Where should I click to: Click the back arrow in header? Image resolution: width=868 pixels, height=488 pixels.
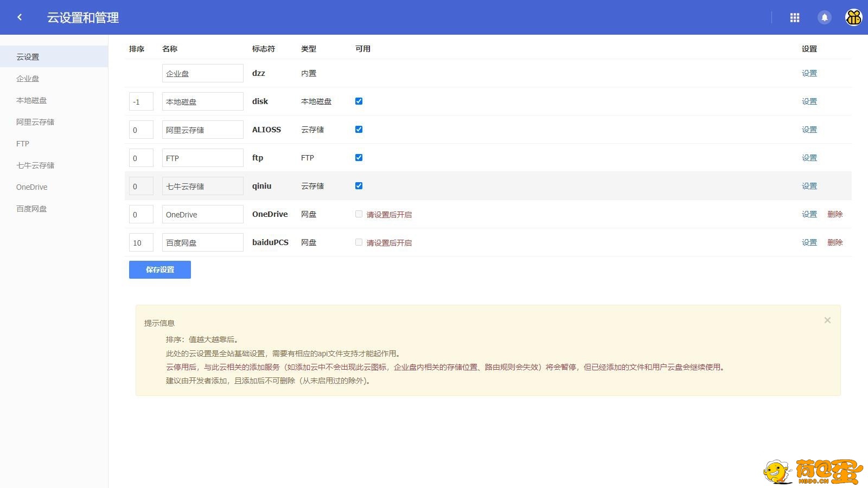coord(20,17)
